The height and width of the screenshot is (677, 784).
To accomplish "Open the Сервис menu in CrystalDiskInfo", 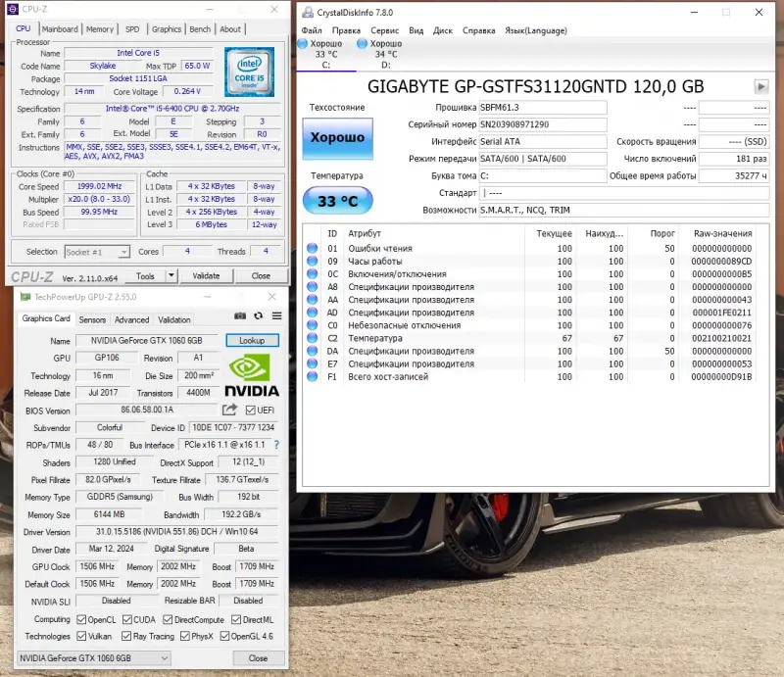I will click(x=384, y=30).
